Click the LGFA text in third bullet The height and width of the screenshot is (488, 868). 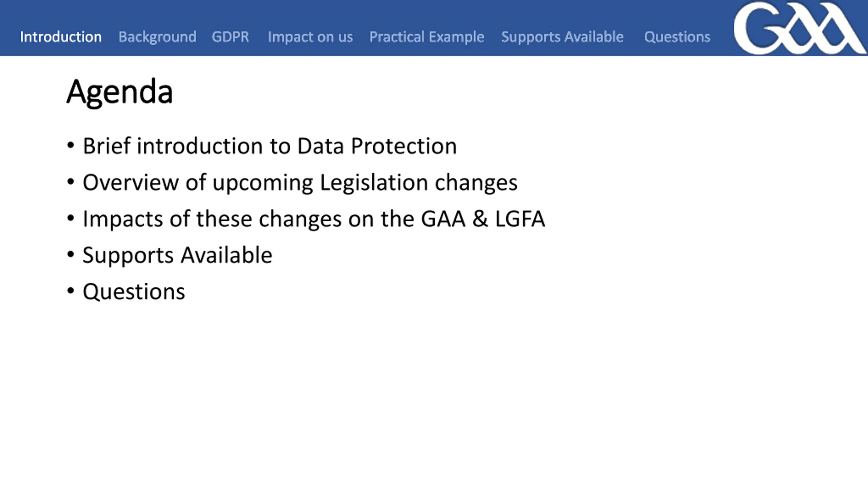pos(520,219)
